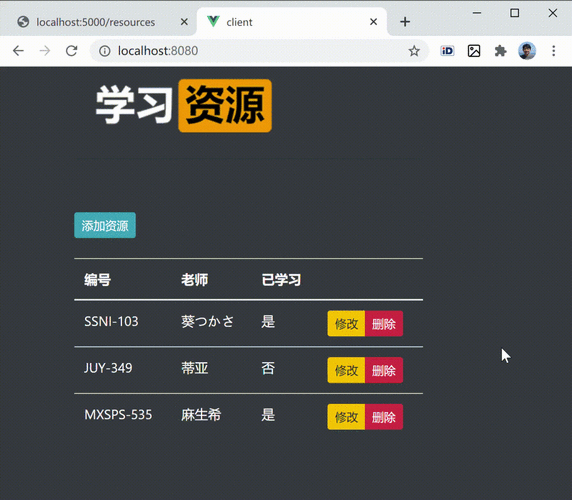This screenshot has width=572, height=500.
Task: Click the 添加资源 button
Action: click(x=105, y=225)
